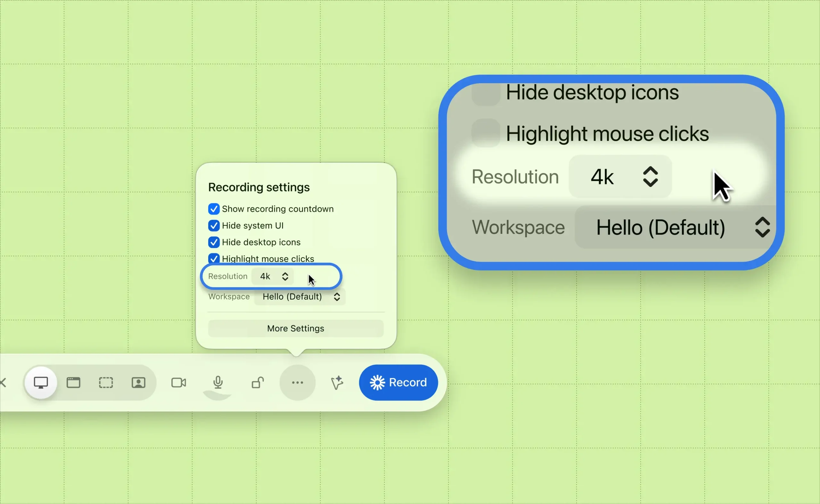Screen dimensions: 820x504
Task: Uncheck Show recording countdown
Action: [x=214, y=209]
